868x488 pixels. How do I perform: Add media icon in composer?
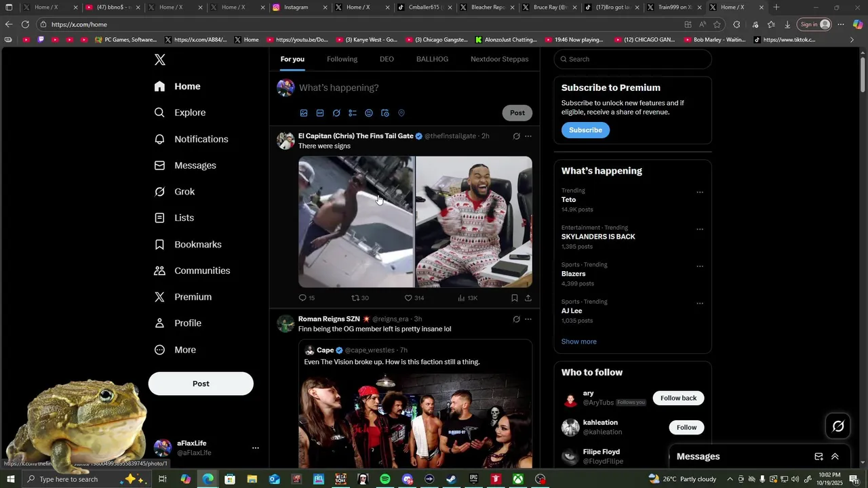[304, 113]
